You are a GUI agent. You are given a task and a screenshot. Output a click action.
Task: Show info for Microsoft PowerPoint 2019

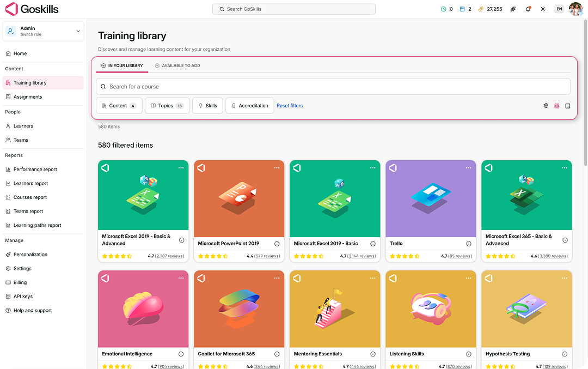[x=277, y=244]
